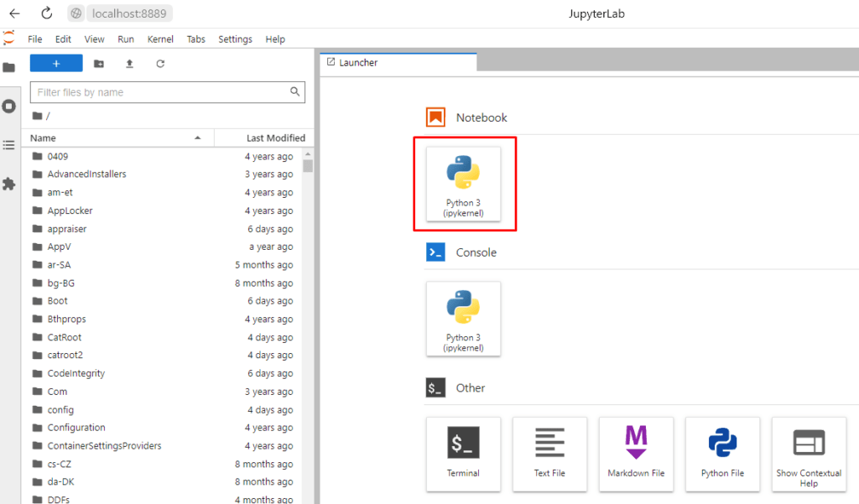Open Extension Manager puzzle icon

(x=9, y=184)
